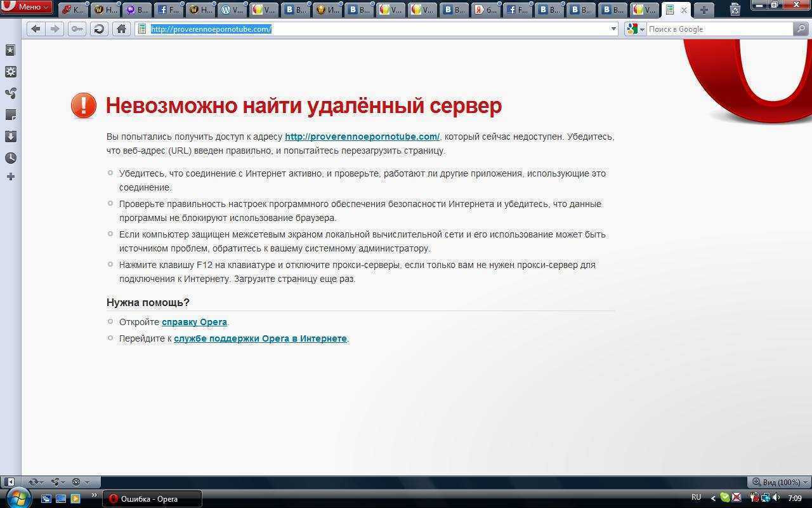Click the 7:09 system clock
Viewport: 812px width, 508px height.
[795, 498]
